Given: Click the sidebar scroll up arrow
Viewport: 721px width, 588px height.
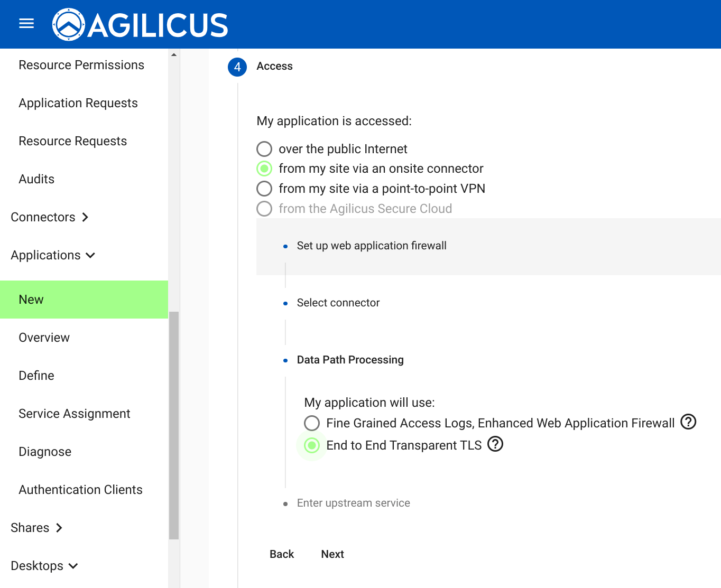Looking at the screenshot, I should click(x=174, y=55).
